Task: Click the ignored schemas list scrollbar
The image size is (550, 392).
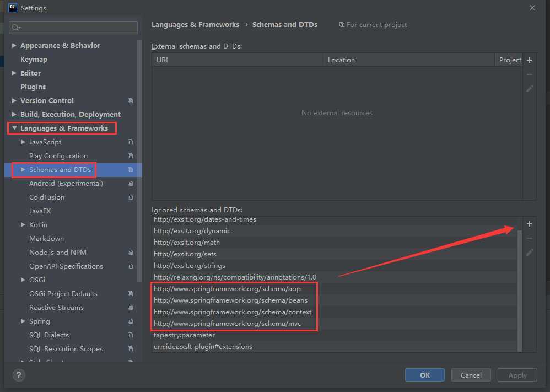Action: pos(520,291)
